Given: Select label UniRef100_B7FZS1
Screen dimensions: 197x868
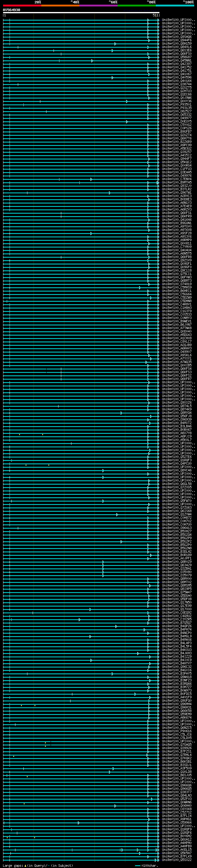Looking at the screenshot, I should (177, 751).
